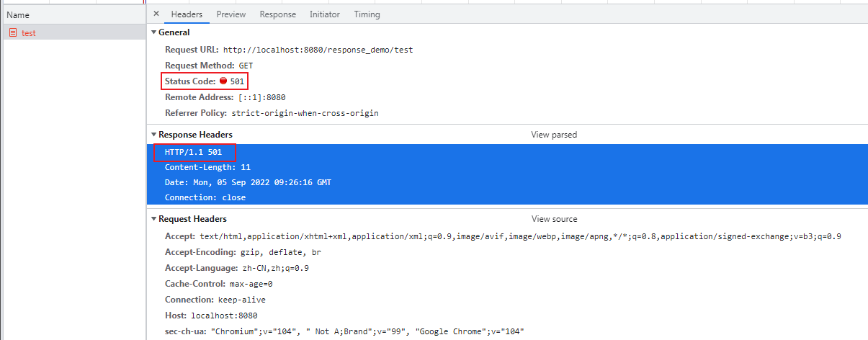Open the Response tab
This screenshot has height=340, width=868.
(x=277, y=14)
